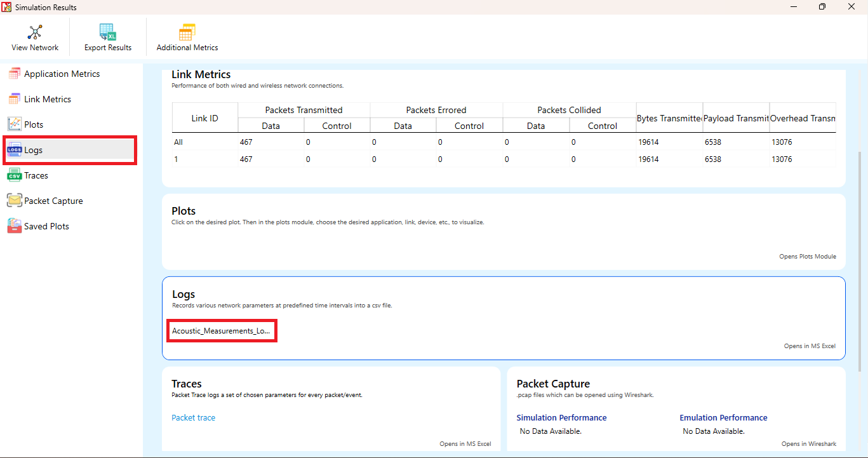Open the Plots chart icon in sidebar
Viewport: 868px width, 458px height.
click(x=15, y=125)
